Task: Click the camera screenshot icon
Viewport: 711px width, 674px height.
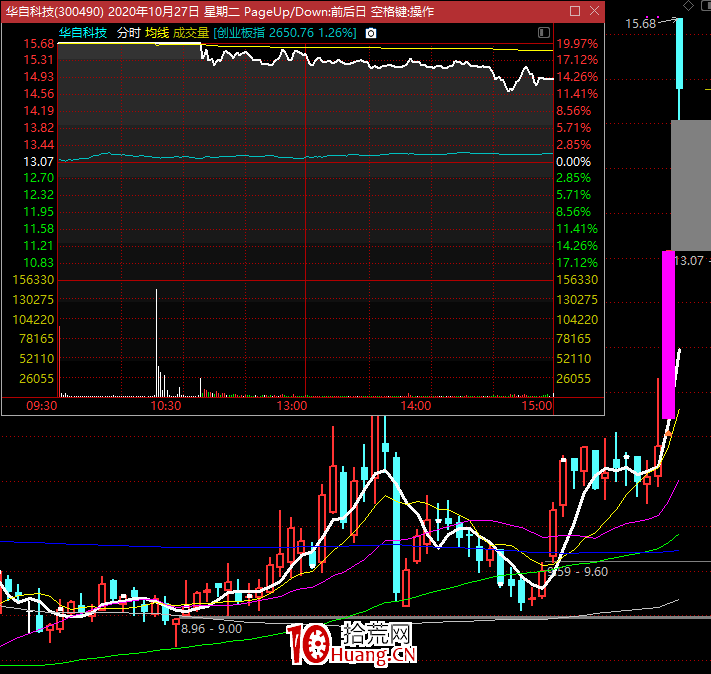Action: click(x=371, y=33)
